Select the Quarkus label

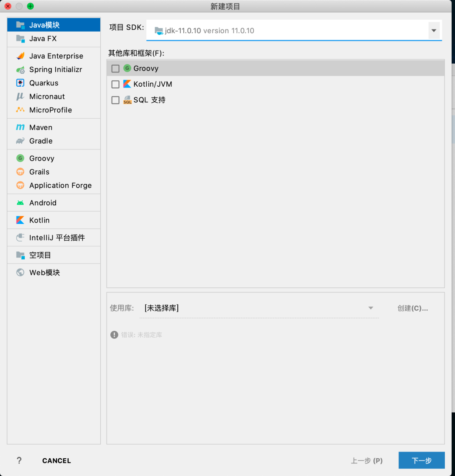pos(44,83)
